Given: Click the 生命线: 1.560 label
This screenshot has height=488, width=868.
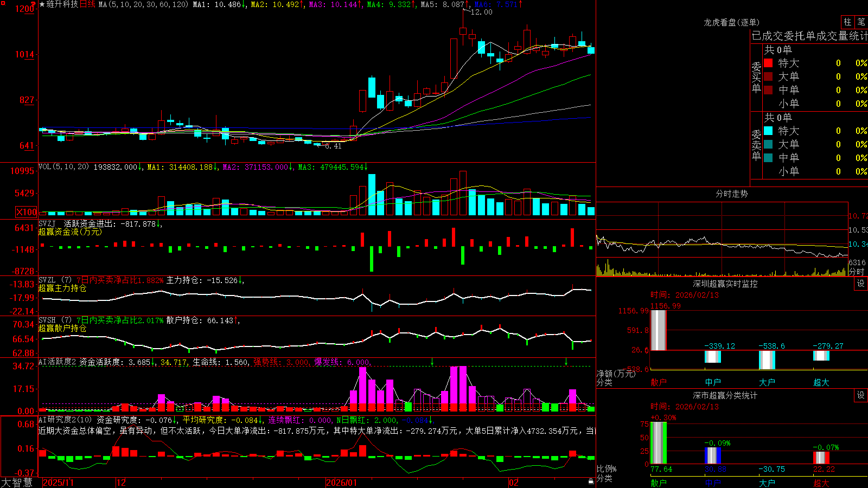Looking at the screenshot, I should pyautogui.click(x=220, y=362).
